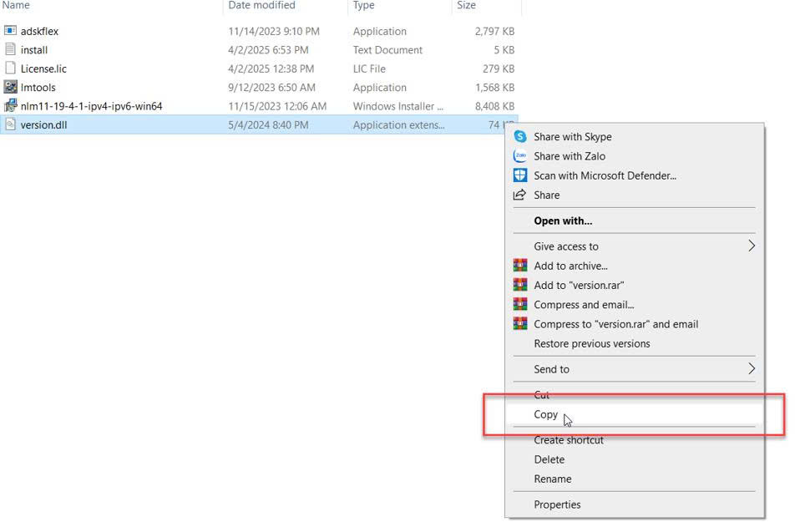Click WinRAR icon beside Add to "version.rar"

520,285
